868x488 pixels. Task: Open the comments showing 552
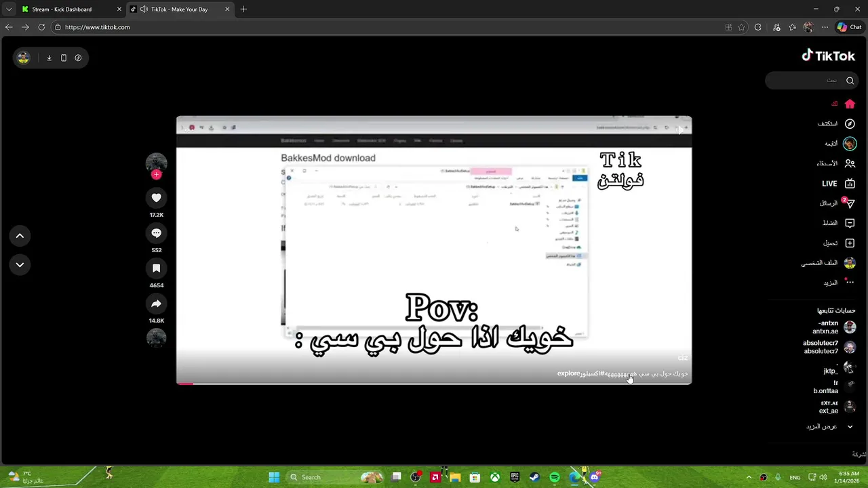(x=156, y=233)
